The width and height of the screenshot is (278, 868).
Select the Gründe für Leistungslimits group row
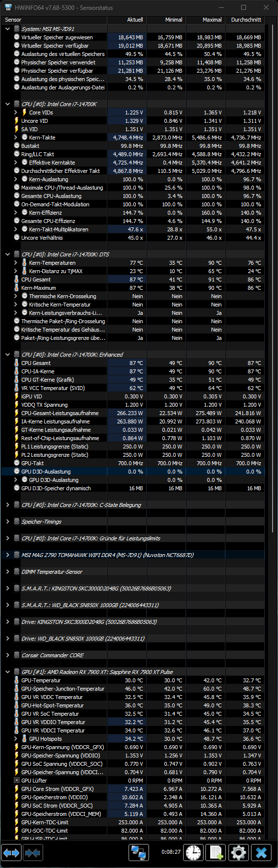(x=133, y=538)
